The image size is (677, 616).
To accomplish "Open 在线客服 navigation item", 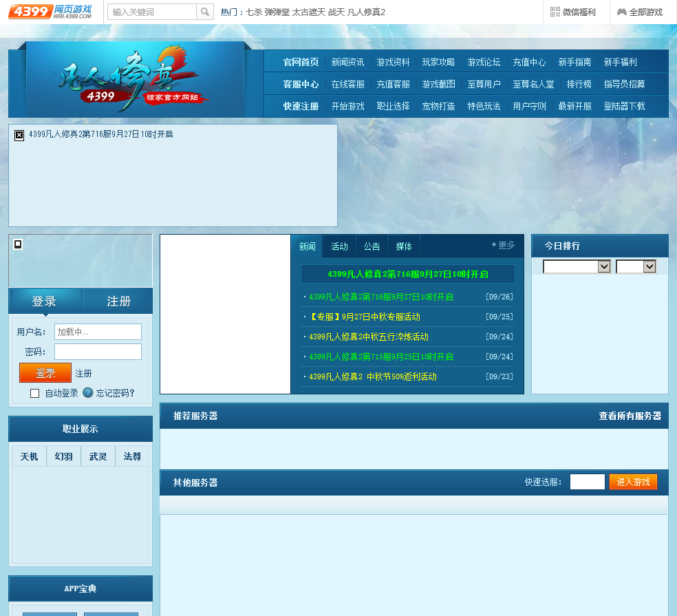I will click(x=347, y=84).
